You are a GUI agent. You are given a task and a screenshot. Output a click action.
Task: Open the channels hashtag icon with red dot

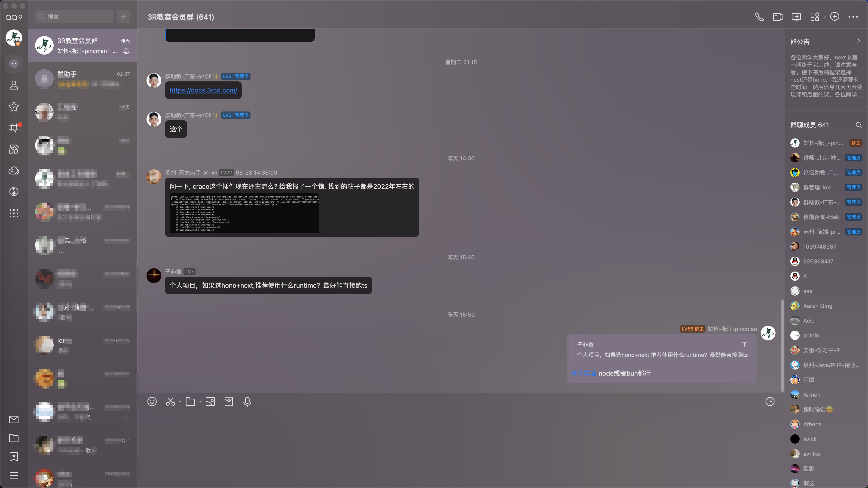pos(14,128)
